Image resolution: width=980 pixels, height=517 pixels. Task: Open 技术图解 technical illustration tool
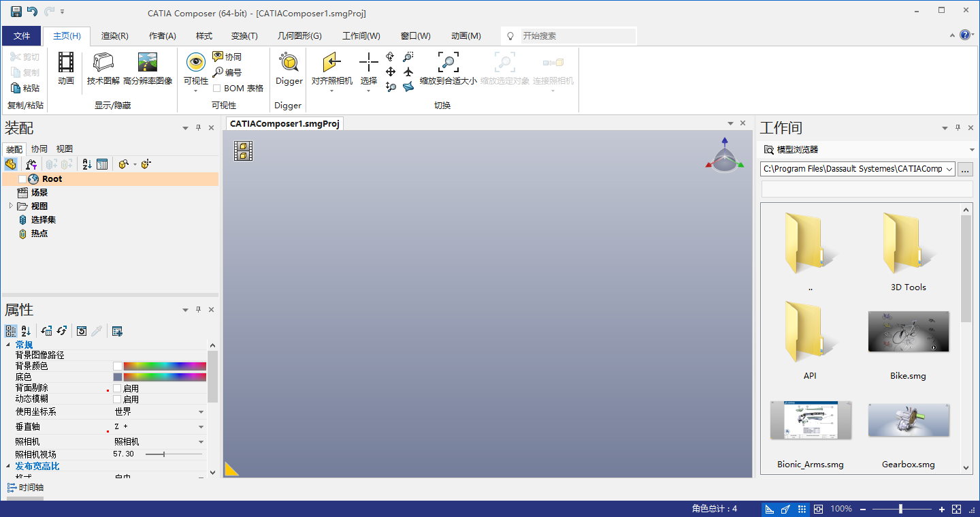pyautogui.click(x=103, y=63)
